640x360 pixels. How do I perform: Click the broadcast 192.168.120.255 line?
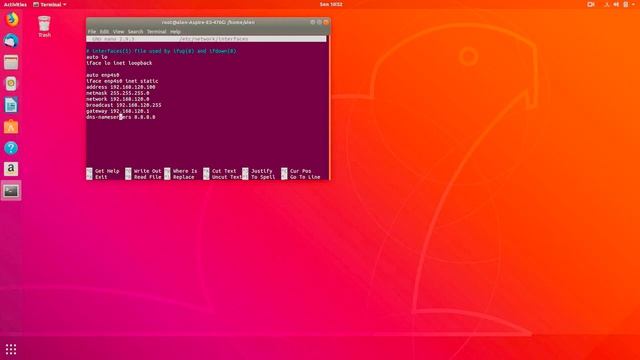click(x=124, y=105)
